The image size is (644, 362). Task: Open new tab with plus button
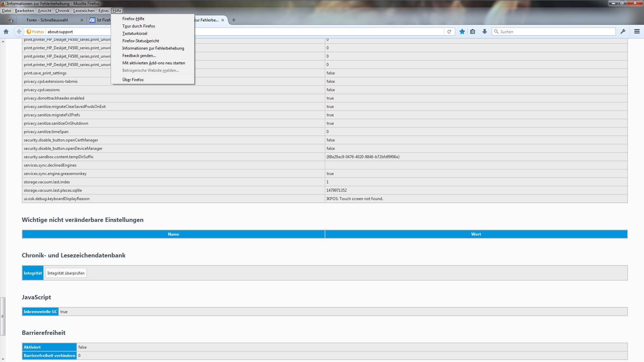coord(234,20)
